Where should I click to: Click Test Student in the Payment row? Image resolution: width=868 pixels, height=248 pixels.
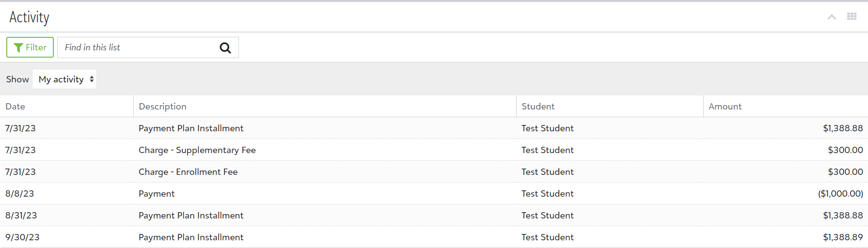point(547,194)
